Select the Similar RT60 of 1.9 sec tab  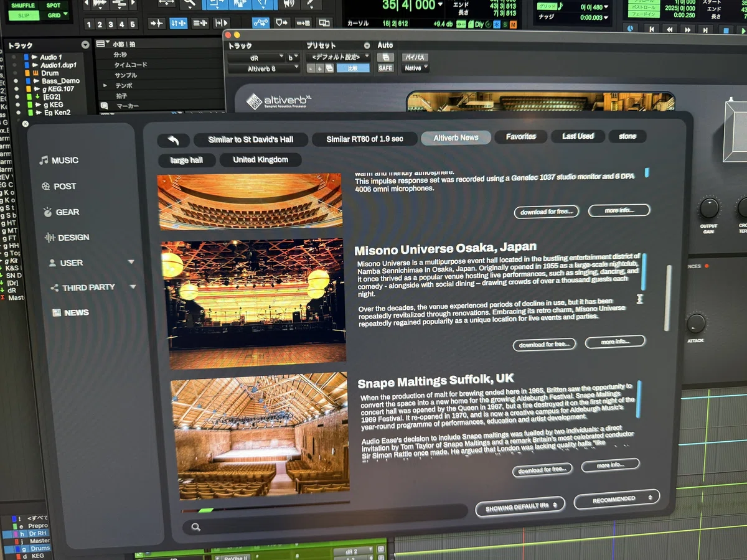click(364, 139)
